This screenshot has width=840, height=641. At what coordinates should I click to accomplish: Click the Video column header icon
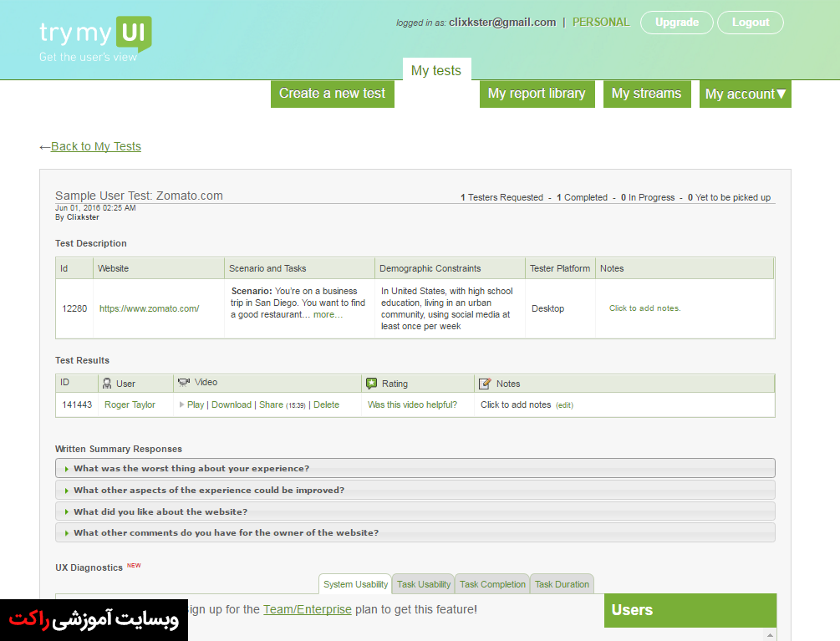[183, 383]
